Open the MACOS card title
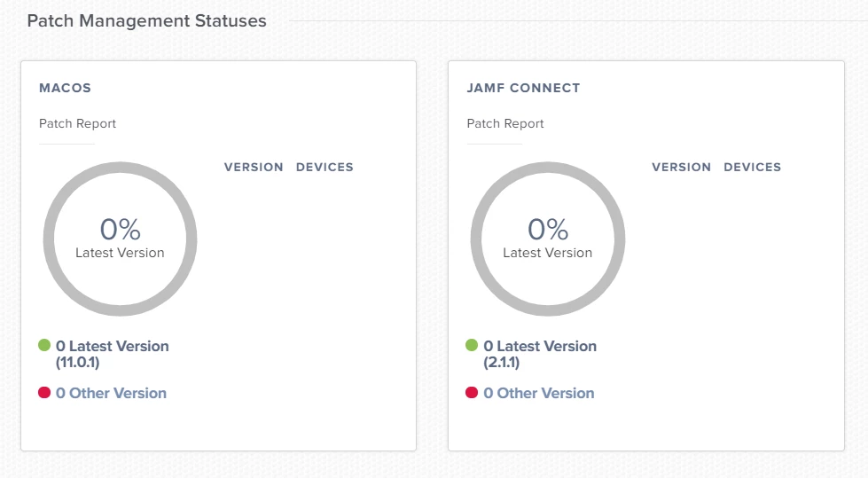 [65, 88]
